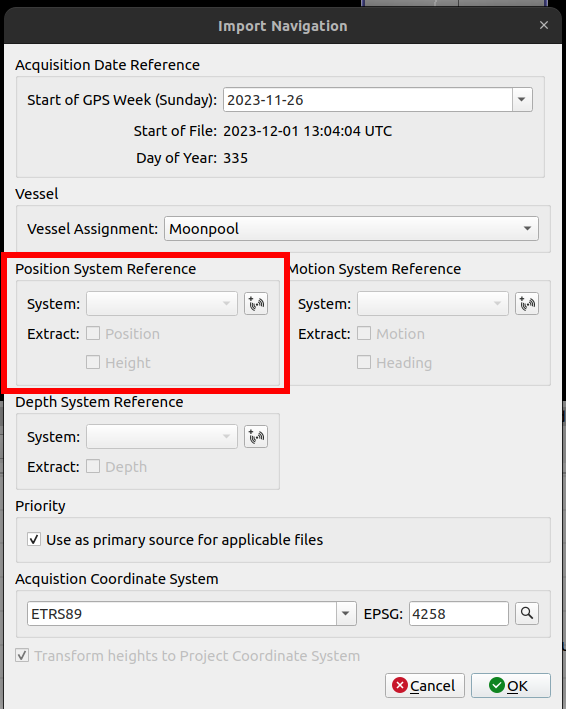
Task: Click the Cancel button
Action: pos(424,685)
